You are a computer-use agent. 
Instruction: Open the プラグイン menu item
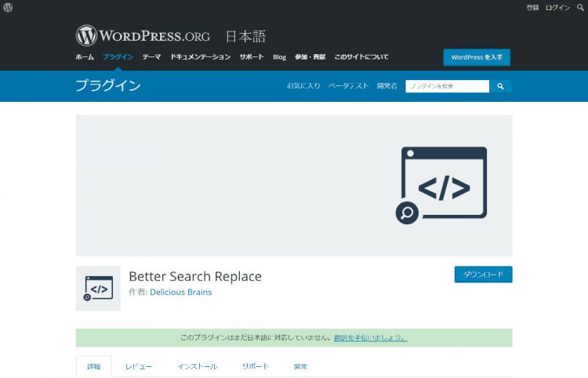tap(118, 57)
